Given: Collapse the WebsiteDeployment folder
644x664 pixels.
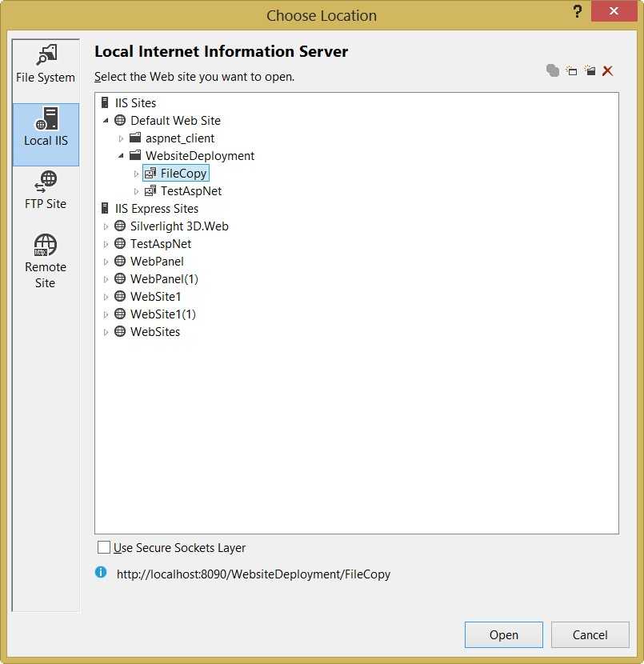Looking at the screenshot, I should 121,156.
